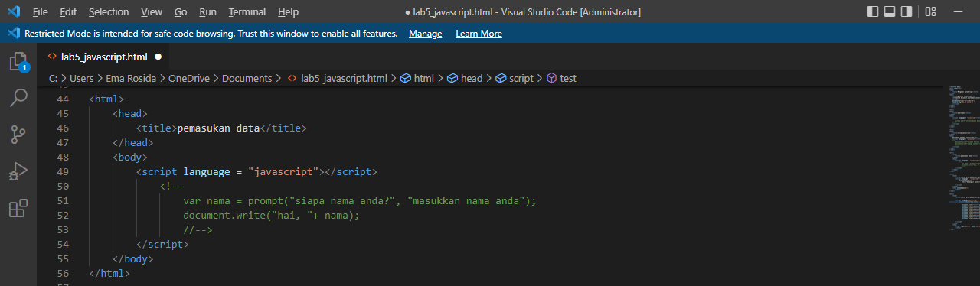Place cursor in 'pemasukan data' title text
Screen dimensions: 980x286
pyautogui.click(x=218, y=128)
